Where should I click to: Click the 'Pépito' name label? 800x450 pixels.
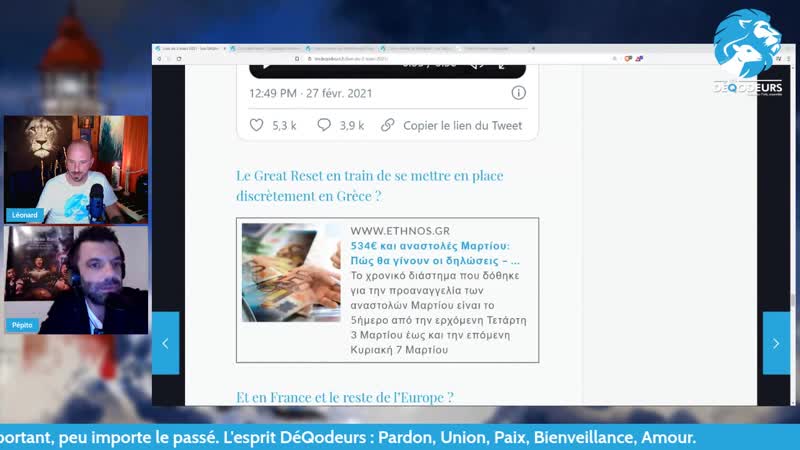tap(22, 325)
